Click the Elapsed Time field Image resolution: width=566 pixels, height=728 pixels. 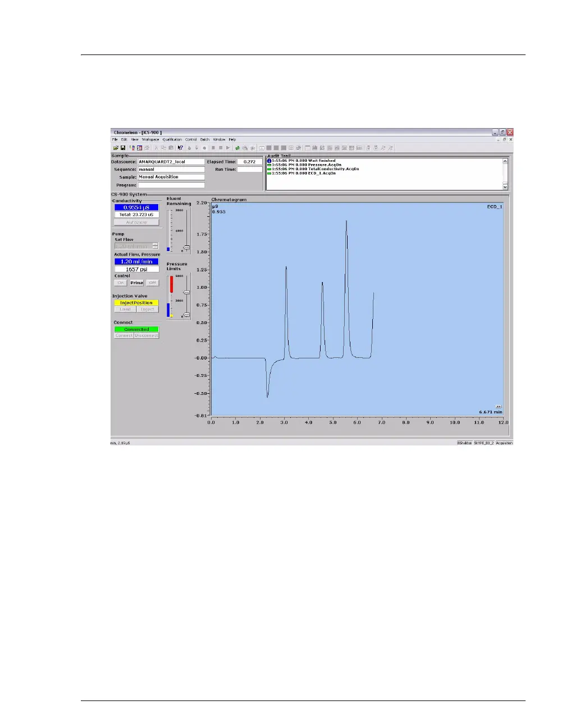pos(249,162)
